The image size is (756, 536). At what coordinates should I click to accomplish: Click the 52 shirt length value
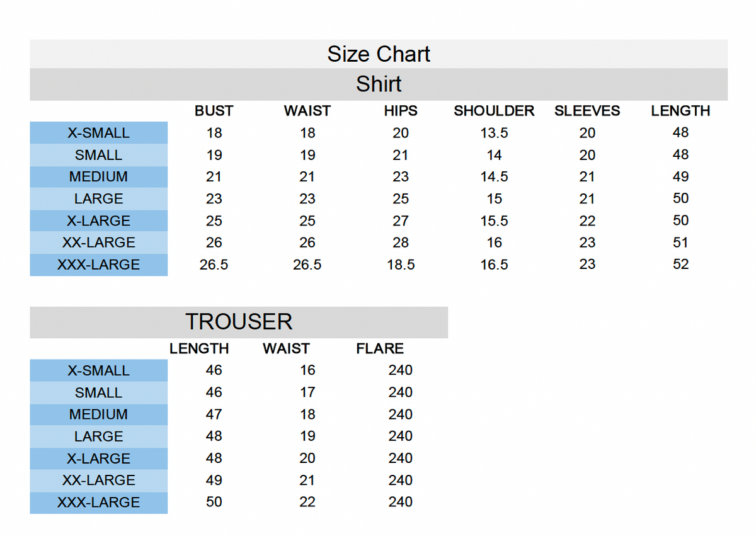680,265
